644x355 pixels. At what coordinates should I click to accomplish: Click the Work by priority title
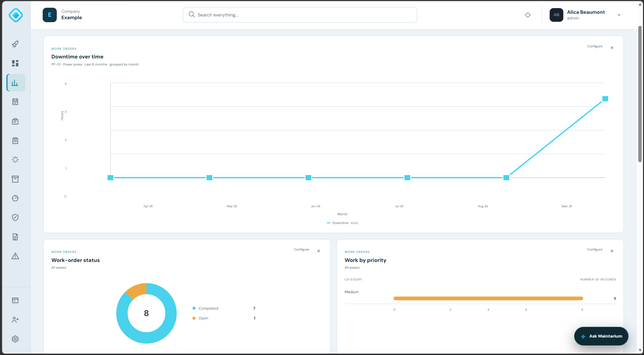coord(366,260)
